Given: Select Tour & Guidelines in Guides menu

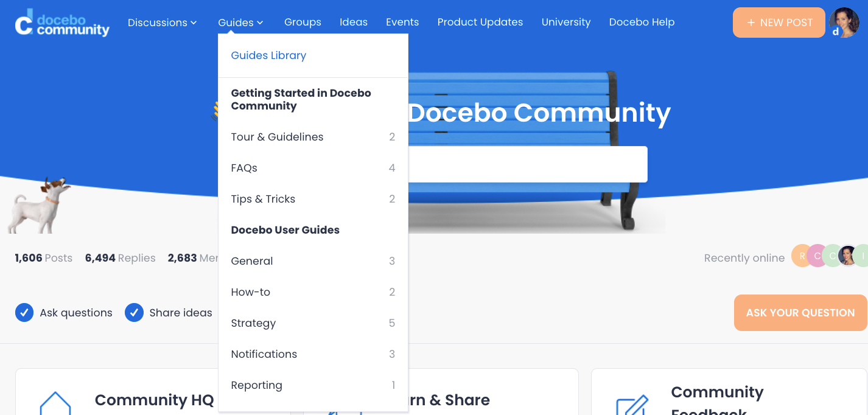Looking at the screenshot, I should click(x=313, y=137).
